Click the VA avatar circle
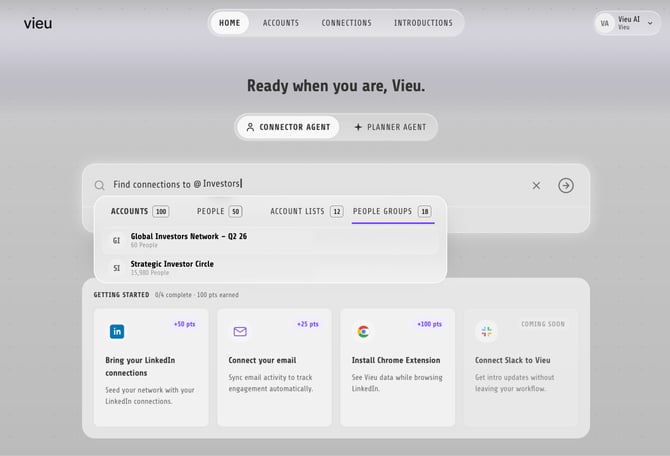Viewport: 670px width, 456px height. (x=605, y=23)
